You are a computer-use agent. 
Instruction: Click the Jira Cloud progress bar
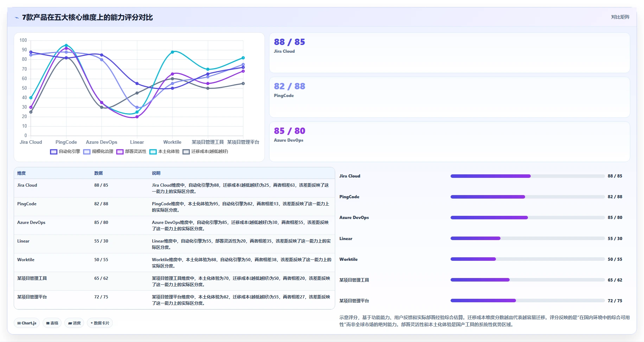(528, 176)
